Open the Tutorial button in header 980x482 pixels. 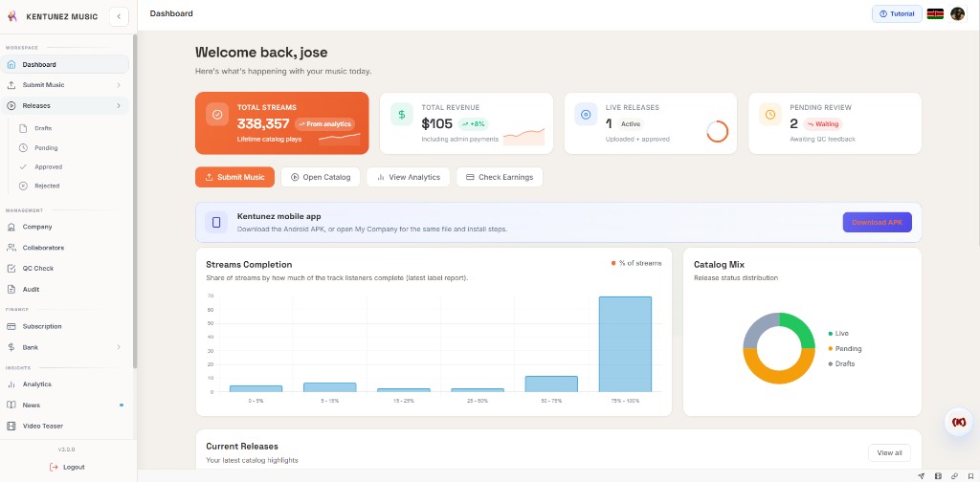pyautogui.click(x=897, y=13)
